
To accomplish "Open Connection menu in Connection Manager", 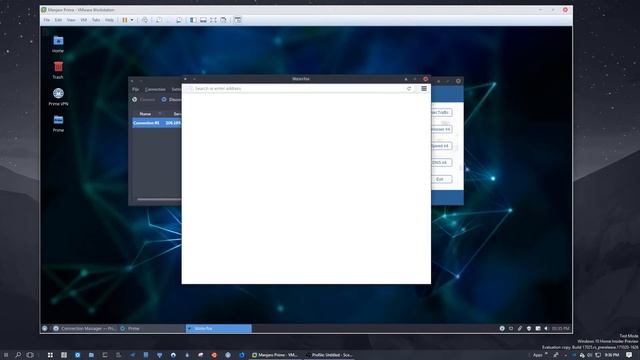I will pyautogui.click(x=155, y=89).
